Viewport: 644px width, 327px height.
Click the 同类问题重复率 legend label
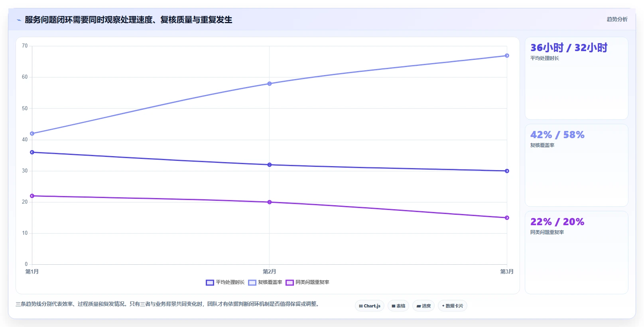point(312,282)
